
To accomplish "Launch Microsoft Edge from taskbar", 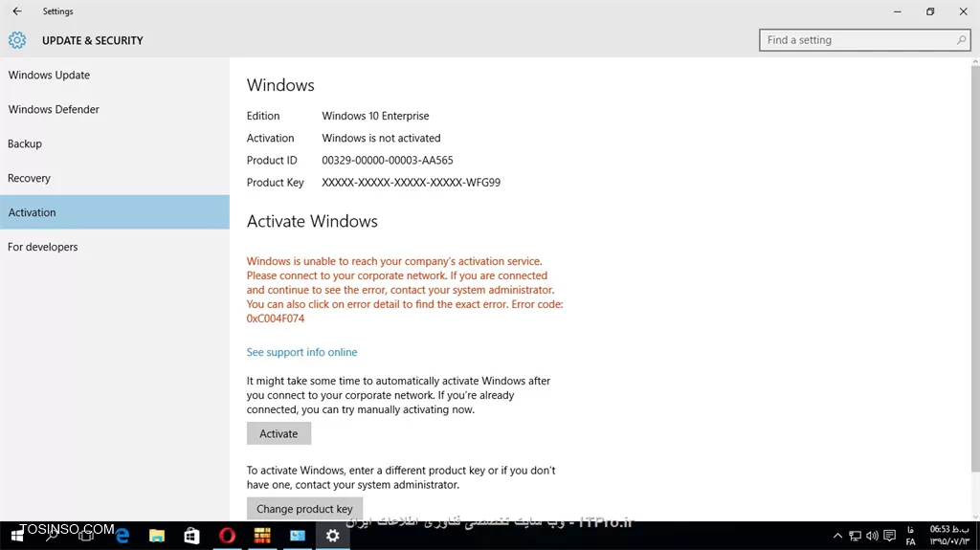I will point(122,536).
